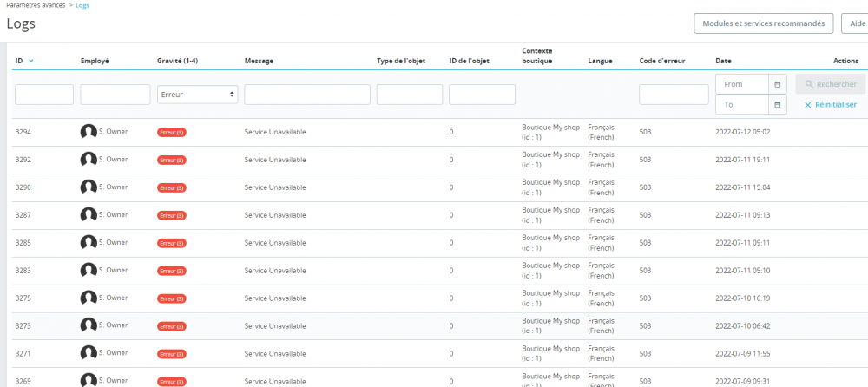
Task: Click the Logs page title
Action: pyautogui.click(x=21, y=23)
